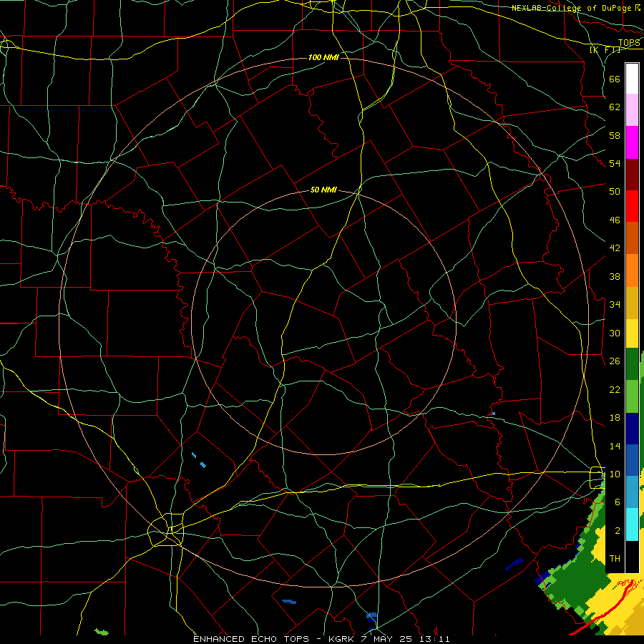Click the TH legend label
644x644 pixels.
(x=615, y=559)
